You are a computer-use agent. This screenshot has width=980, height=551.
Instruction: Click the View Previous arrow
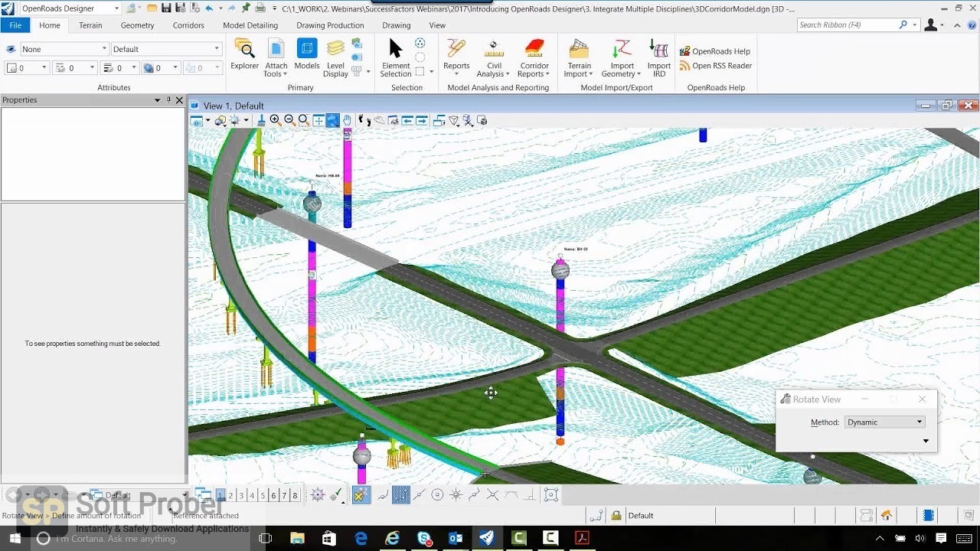coord(407,120)
